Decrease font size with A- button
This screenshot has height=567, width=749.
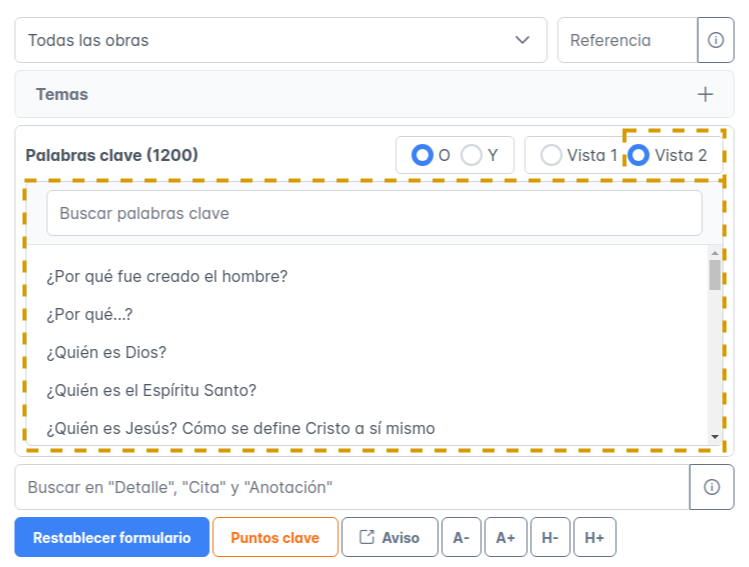click(x=461, y=537)
